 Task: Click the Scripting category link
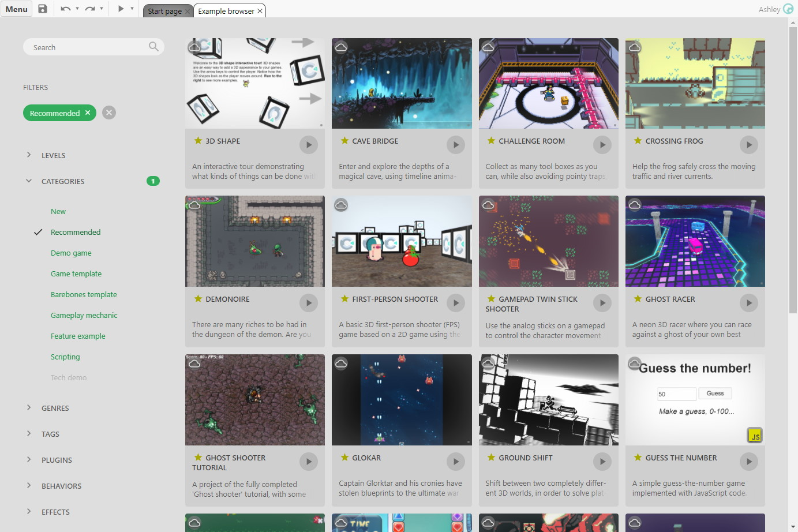(x=65, y=357)
